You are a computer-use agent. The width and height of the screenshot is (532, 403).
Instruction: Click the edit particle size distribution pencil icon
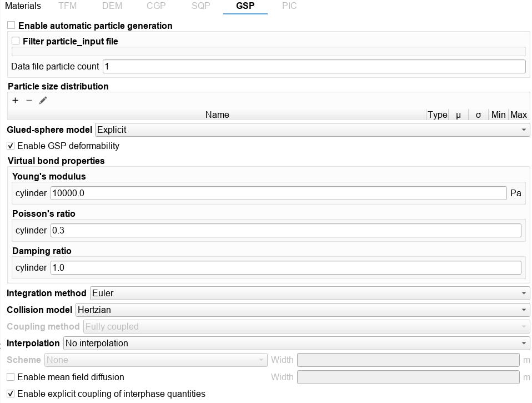click(43, 101)
